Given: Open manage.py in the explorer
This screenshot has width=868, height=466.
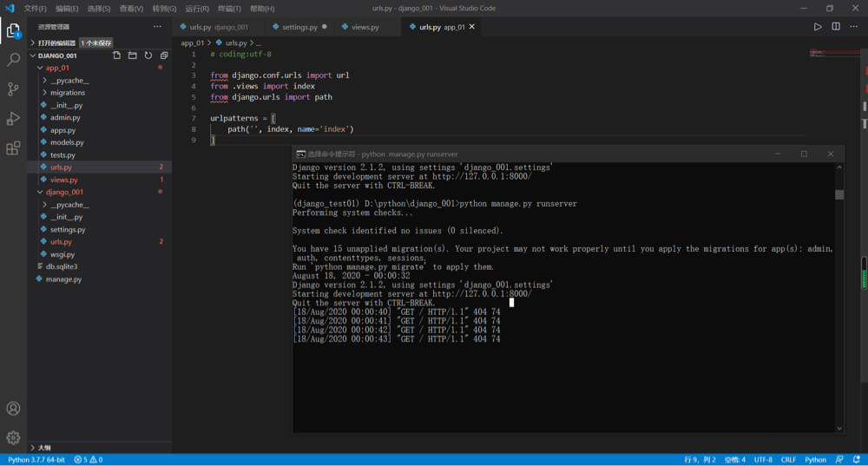Looking at the screenshot, I should (x=100, y=279).
